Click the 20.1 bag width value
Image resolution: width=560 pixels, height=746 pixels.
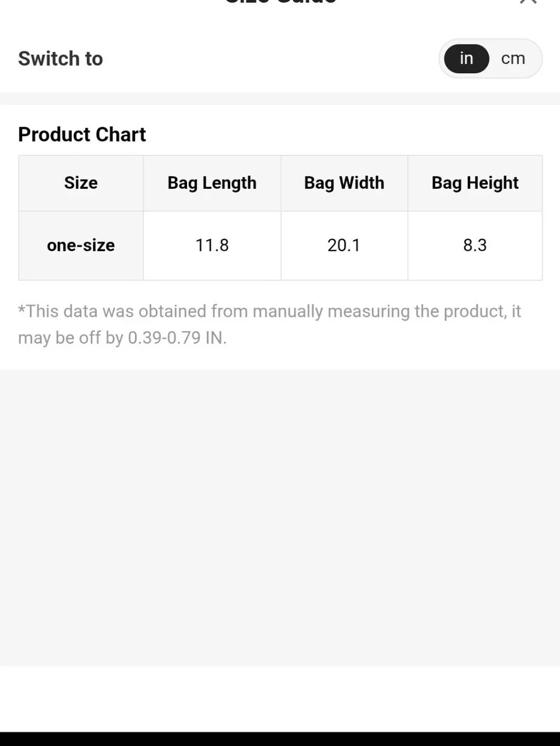point(344,245)
